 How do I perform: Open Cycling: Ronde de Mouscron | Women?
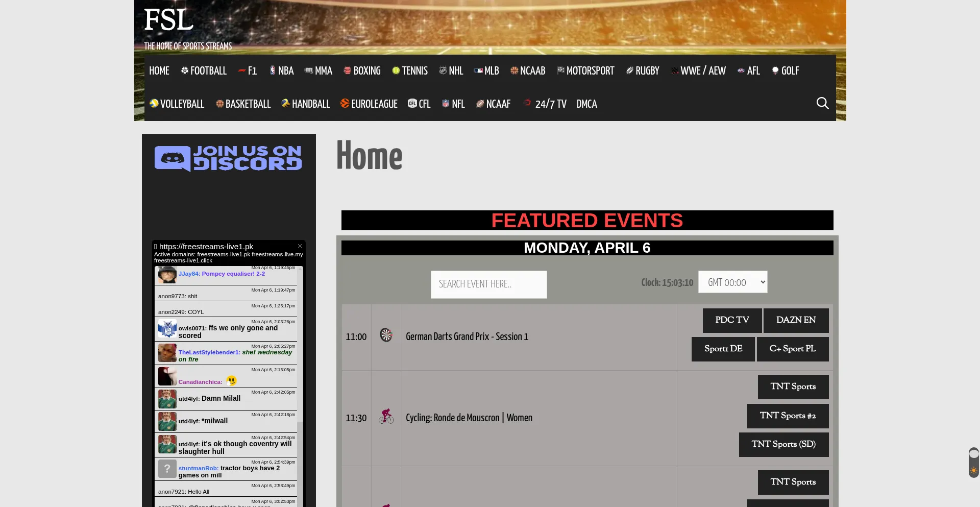(469, 418)
